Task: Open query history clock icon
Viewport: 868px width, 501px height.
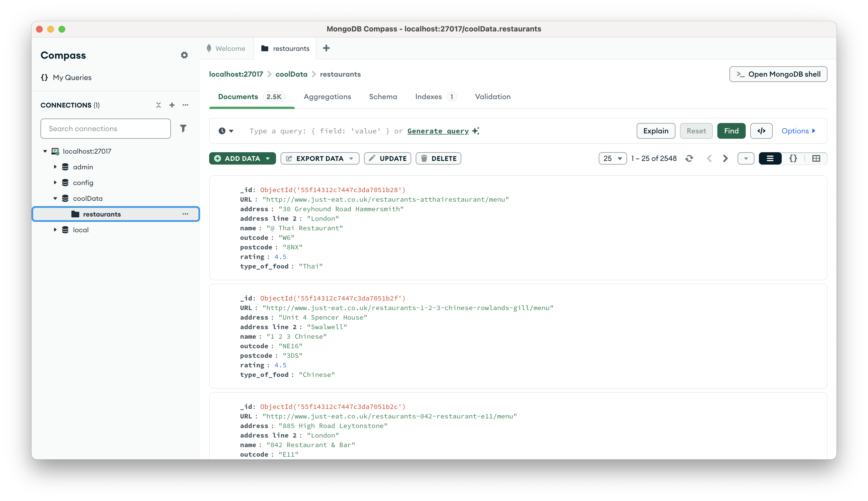Action: (x=225, y=131)
